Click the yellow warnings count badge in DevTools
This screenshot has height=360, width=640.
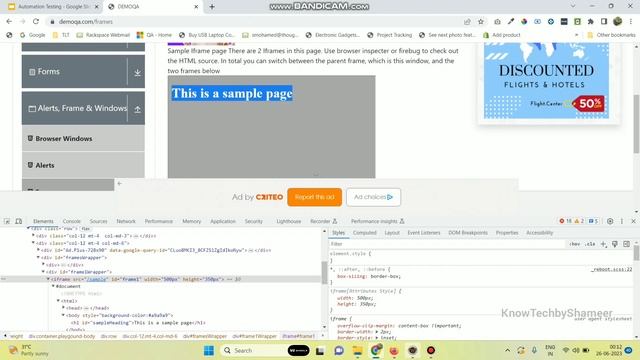[579, 221]
